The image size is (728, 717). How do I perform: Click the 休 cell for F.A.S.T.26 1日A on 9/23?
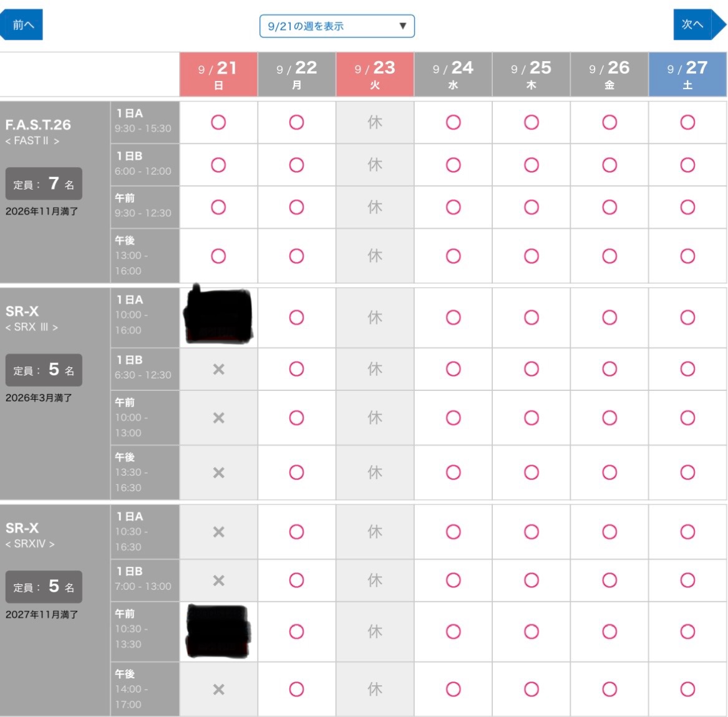coord(375,122)
